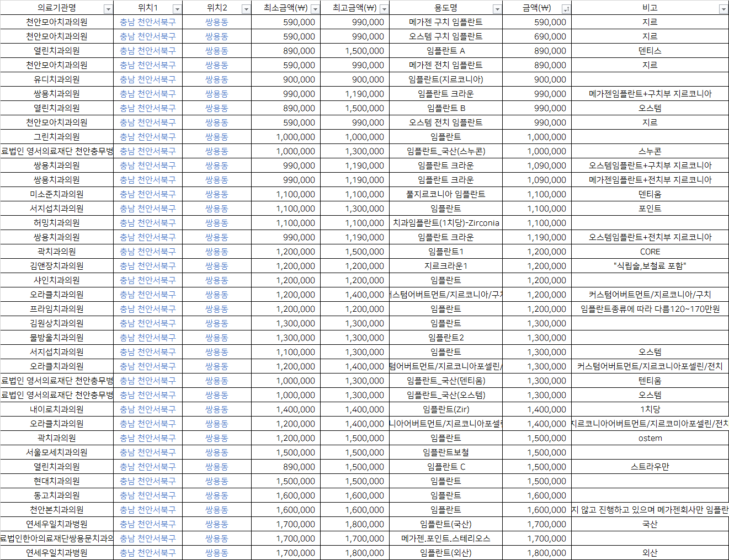Click the 임플란트_국산(스누콘) cell
The height and width of the screenshot is (560, 729).
(446, 151)
